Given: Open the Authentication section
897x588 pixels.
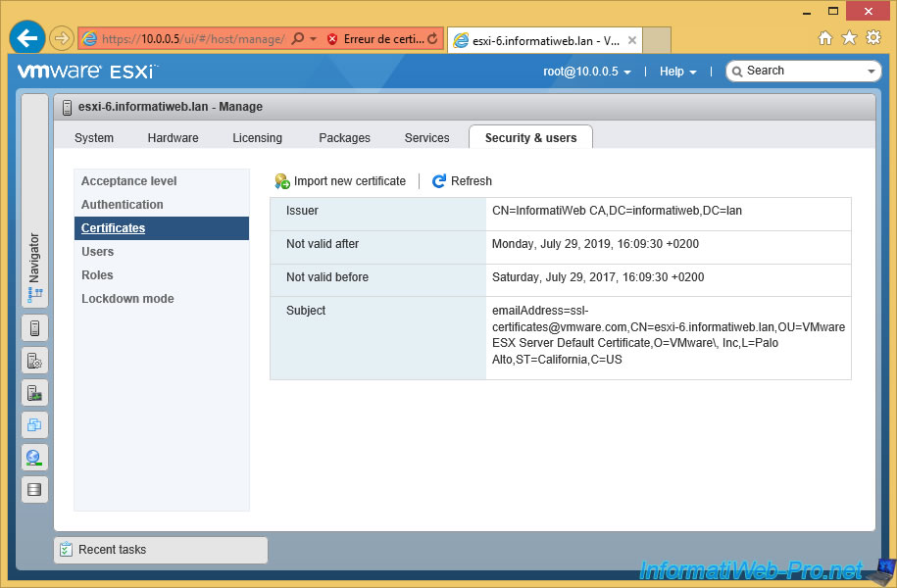Looking at the screenshot, I should [162, 205].
